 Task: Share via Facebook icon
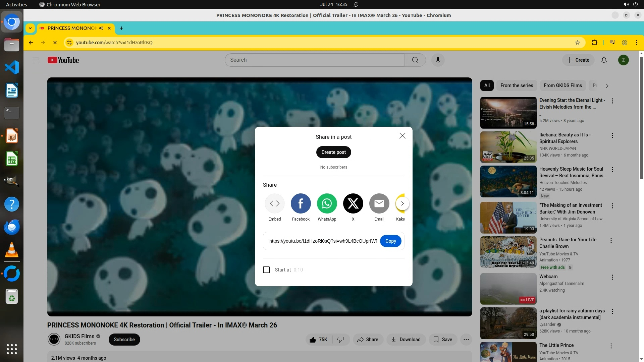pyautogui.click(x=301, y=203)
